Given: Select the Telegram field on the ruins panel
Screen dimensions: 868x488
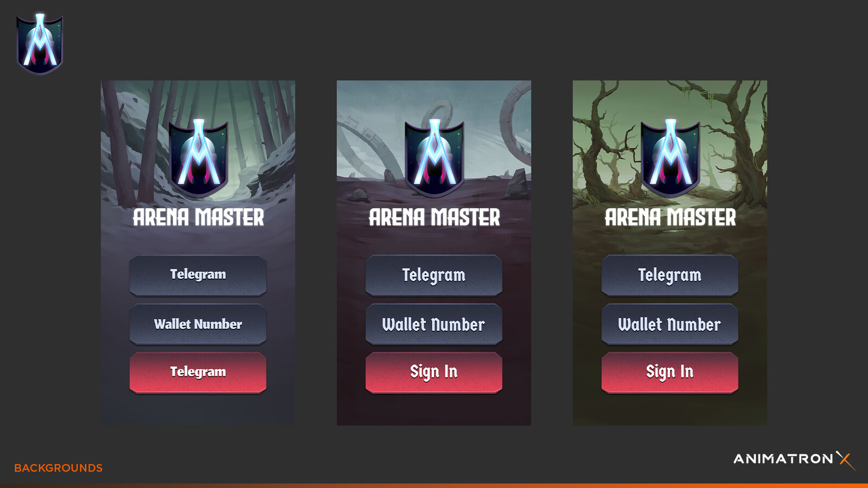Looking at the screenshot, I should [434, 275].
